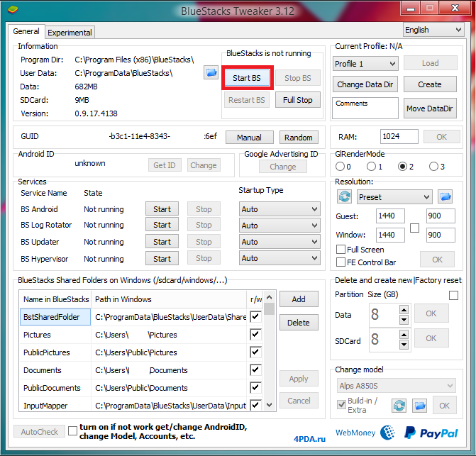Start the BS Updater service
The height and width of the screenshot is (456, 476).
coord(162,242)
